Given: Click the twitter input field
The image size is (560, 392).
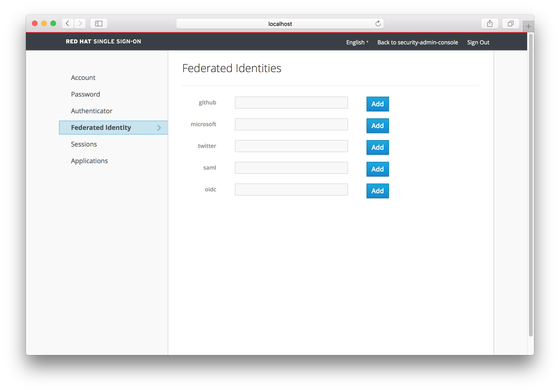Looking at the screenshot, I should [x=292, y=146].
